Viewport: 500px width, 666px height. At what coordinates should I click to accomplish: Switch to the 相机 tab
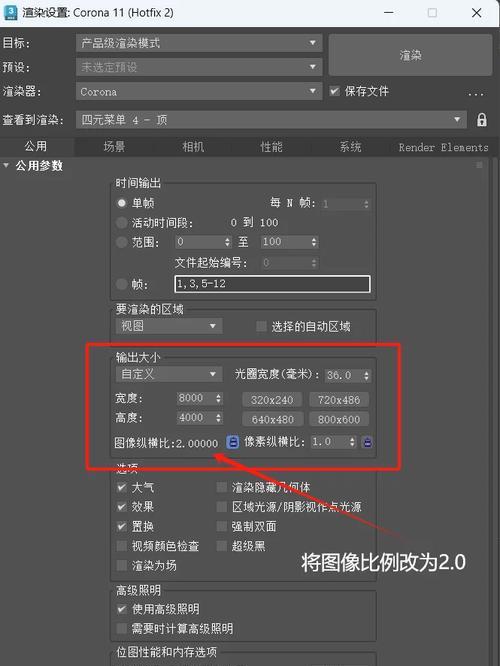[193, 147]
